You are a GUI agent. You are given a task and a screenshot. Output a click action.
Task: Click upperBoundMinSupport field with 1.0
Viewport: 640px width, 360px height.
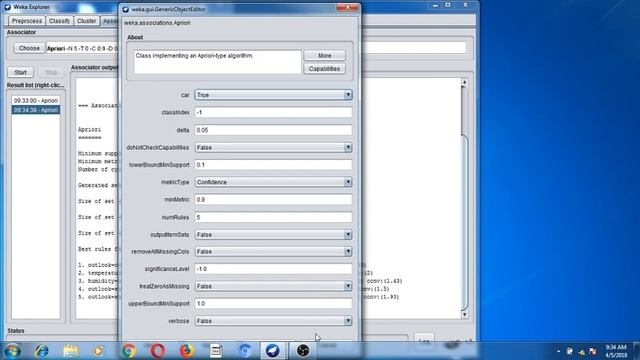tap(273, 304)
